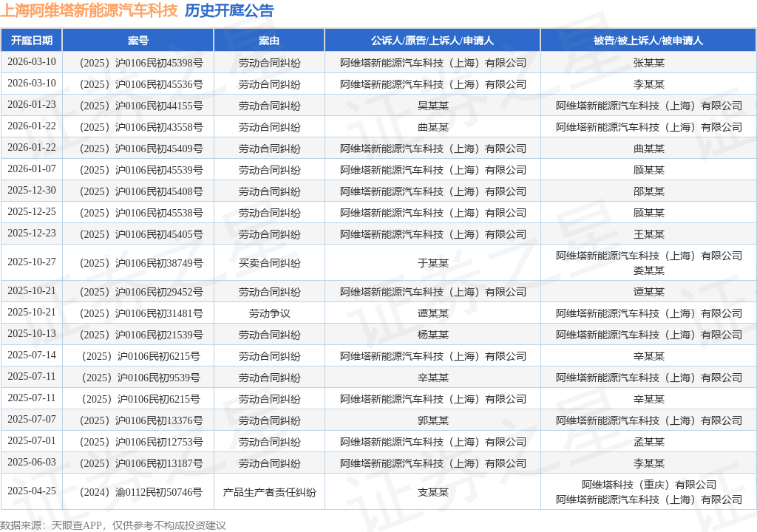Click plaintiff name 郭某某

tap(432, 420)
